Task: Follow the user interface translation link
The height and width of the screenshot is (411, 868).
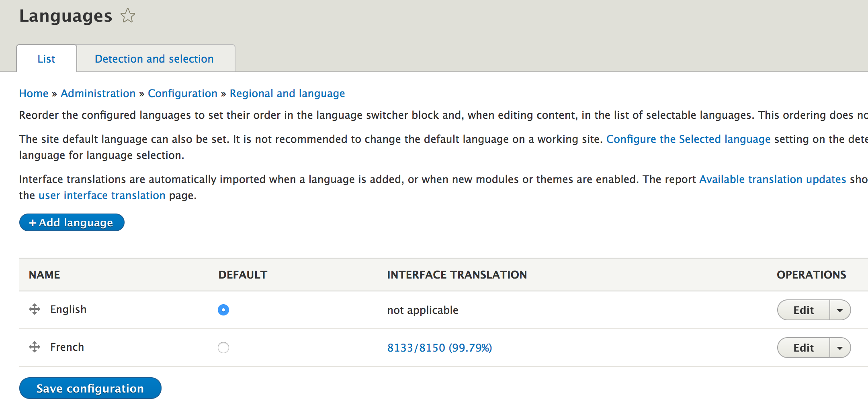Action: tap(102, 195)
